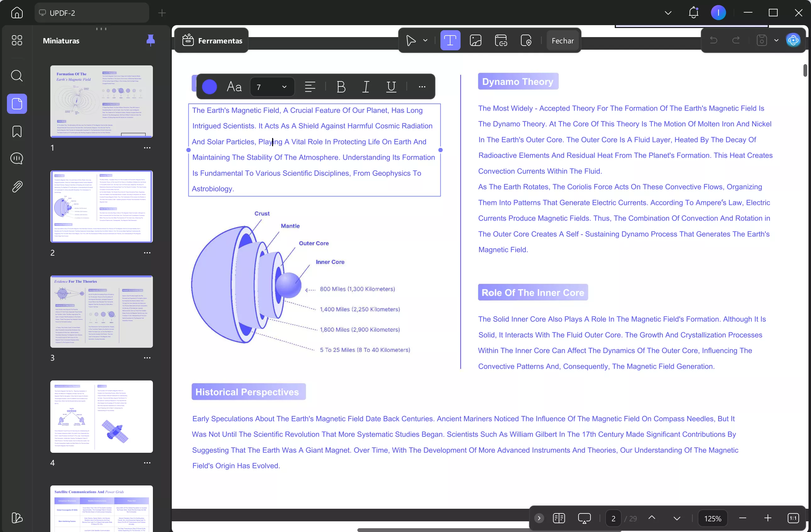Expand the save options arrow
Image resolution: width=811 pixels, height=532 pixels.
click(776, 41)
